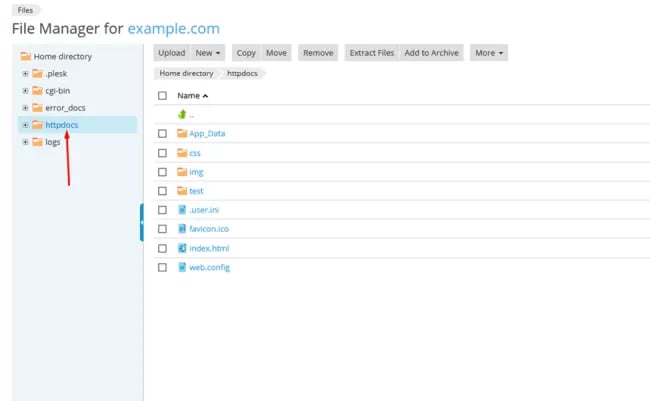Screen dimensions: 650x401
Task: Expand the .plesk tree node
Action: (x=25, y=74)
